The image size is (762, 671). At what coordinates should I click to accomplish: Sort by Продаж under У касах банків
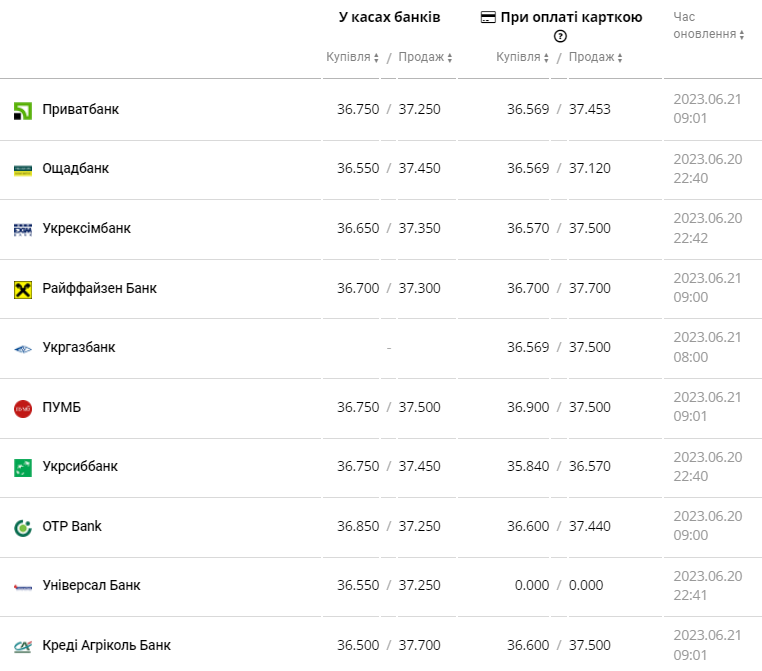[425, 57]
